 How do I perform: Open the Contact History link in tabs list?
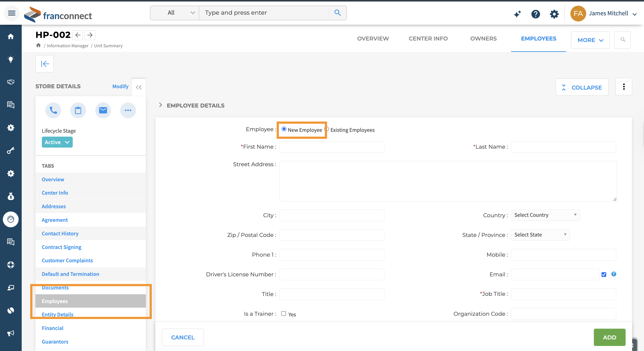pos(60,233)
